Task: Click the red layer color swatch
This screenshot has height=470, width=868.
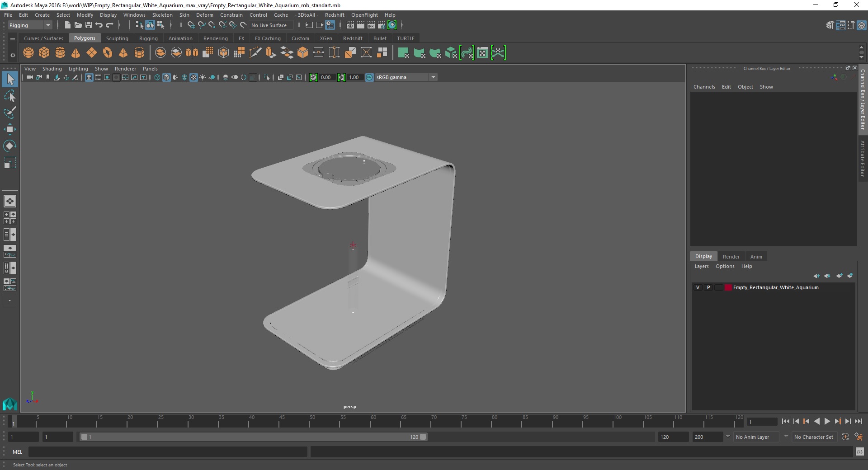Action: click(728, 287)
